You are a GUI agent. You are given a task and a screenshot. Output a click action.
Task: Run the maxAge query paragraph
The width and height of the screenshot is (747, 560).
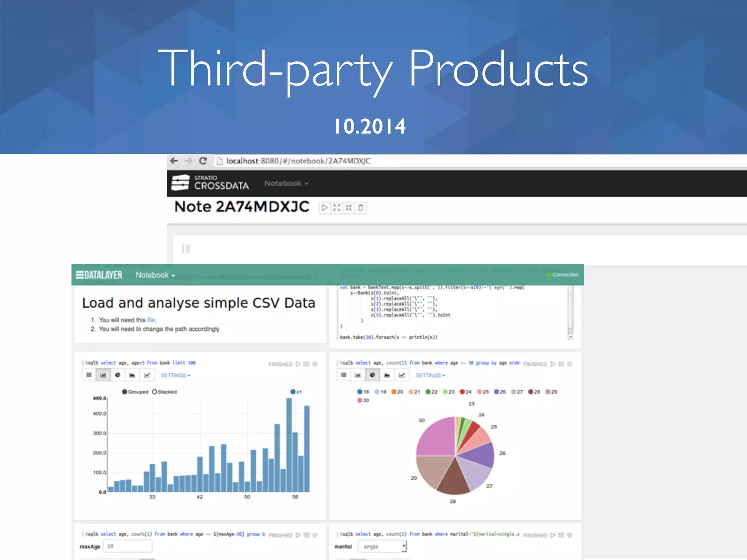tap(298, 535)
